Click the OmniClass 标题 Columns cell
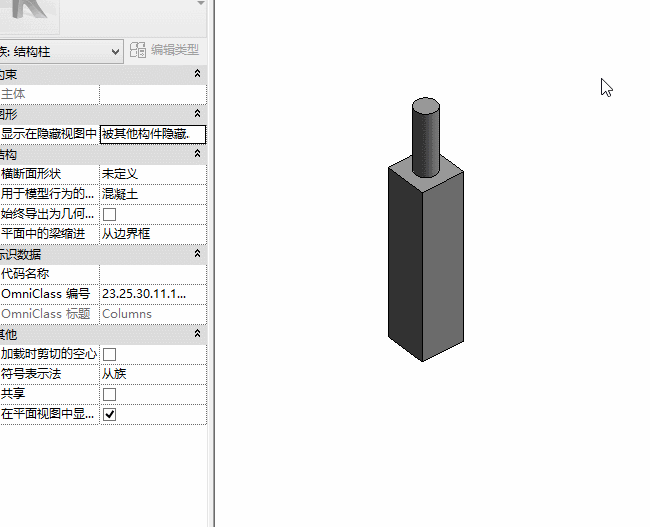The image size is (650, 527). tap(153, 314)
